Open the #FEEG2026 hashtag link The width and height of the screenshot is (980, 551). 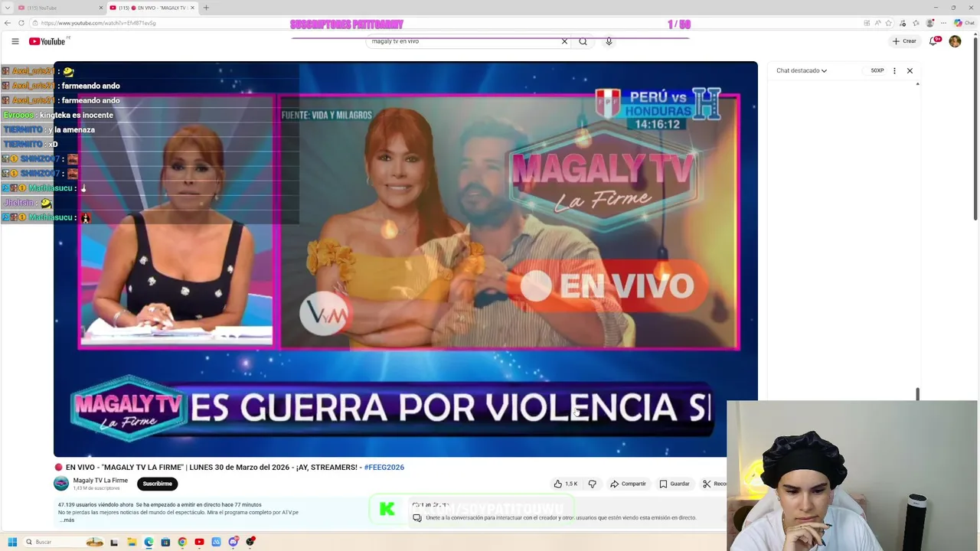point(384,467)
